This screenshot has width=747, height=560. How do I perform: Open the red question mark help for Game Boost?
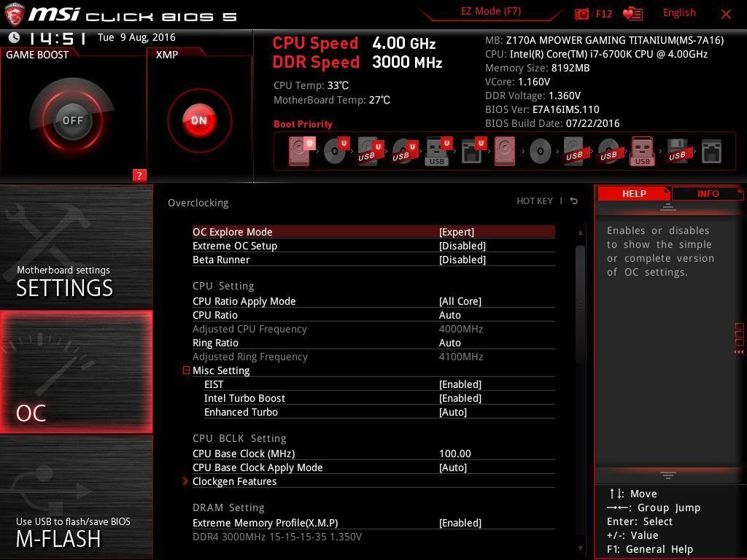[x=139, y=175]
